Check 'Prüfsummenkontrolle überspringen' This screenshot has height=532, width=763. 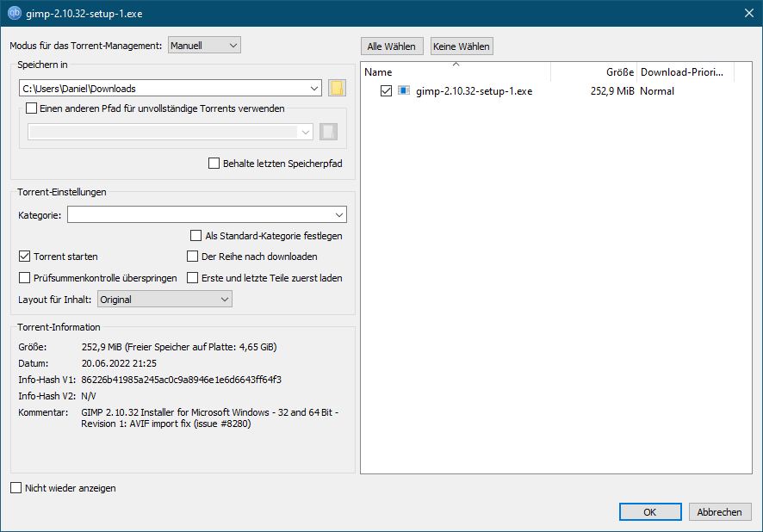click(24, 278)
